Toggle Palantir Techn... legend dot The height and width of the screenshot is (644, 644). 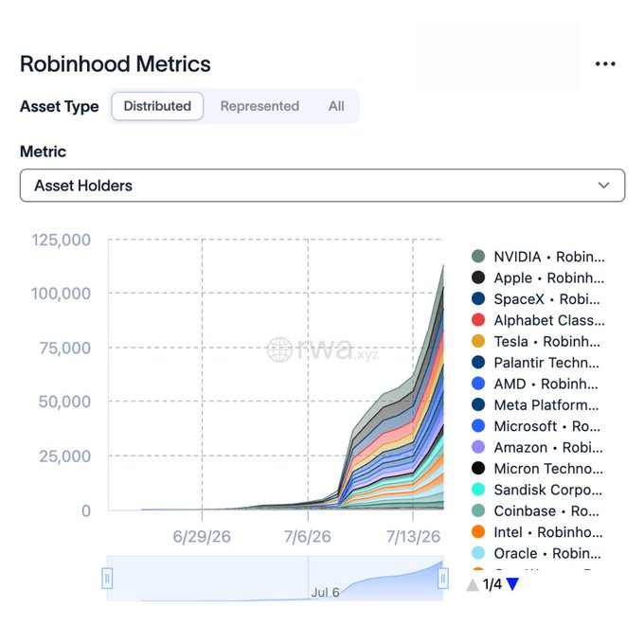(x=478, y=362)
